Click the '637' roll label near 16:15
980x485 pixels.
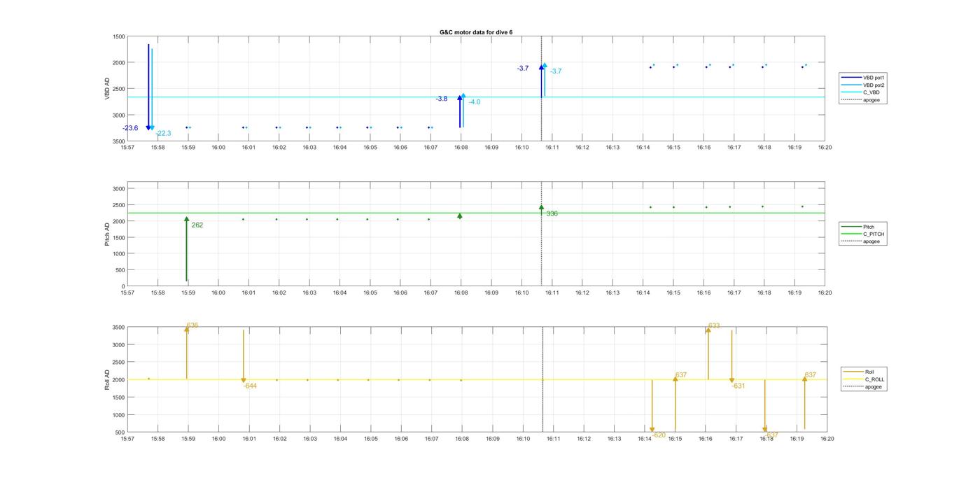(681, 375)
